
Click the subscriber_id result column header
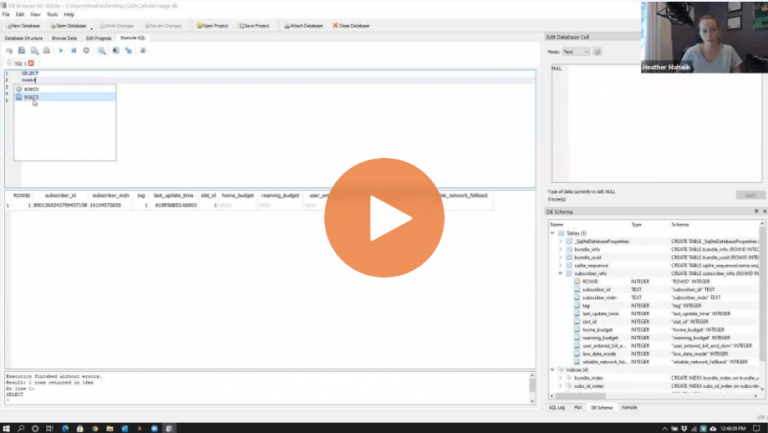60,195
